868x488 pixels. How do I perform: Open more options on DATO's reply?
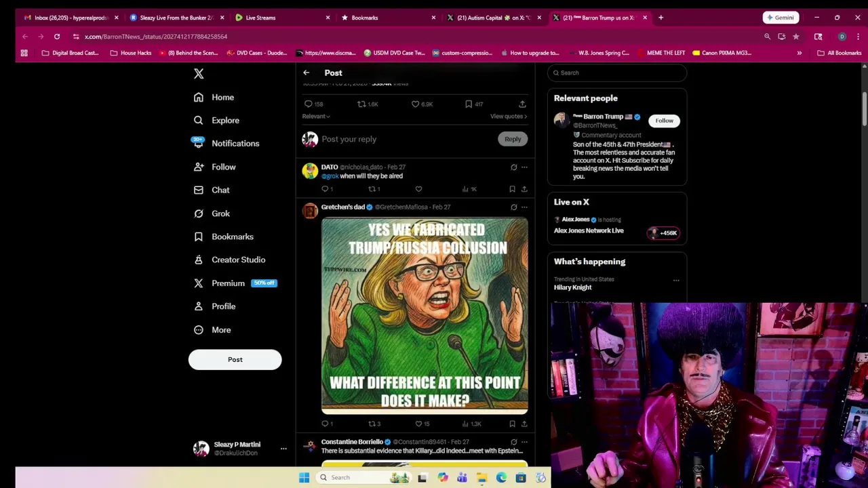524,167
